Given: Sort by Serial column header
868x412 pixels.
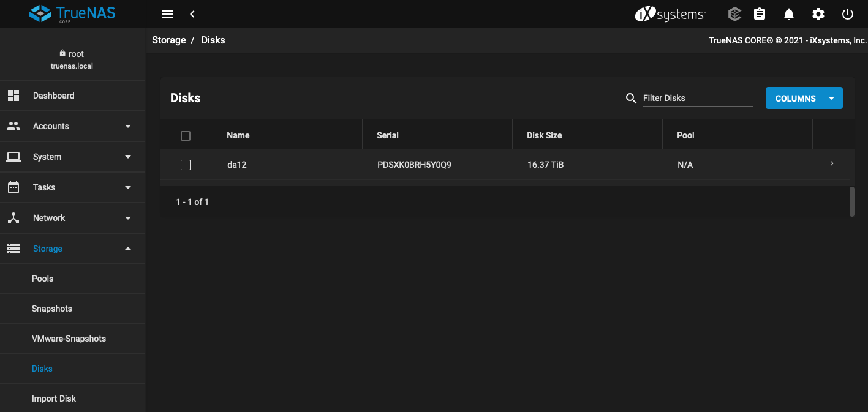Looking at the screenshot, I should 388,135.
